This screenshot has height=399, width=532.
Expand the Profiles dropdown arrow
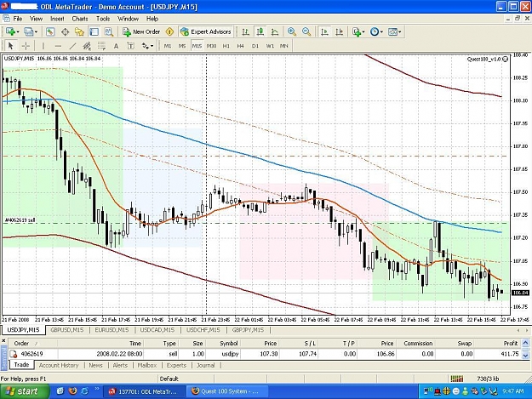pos(36,31)
